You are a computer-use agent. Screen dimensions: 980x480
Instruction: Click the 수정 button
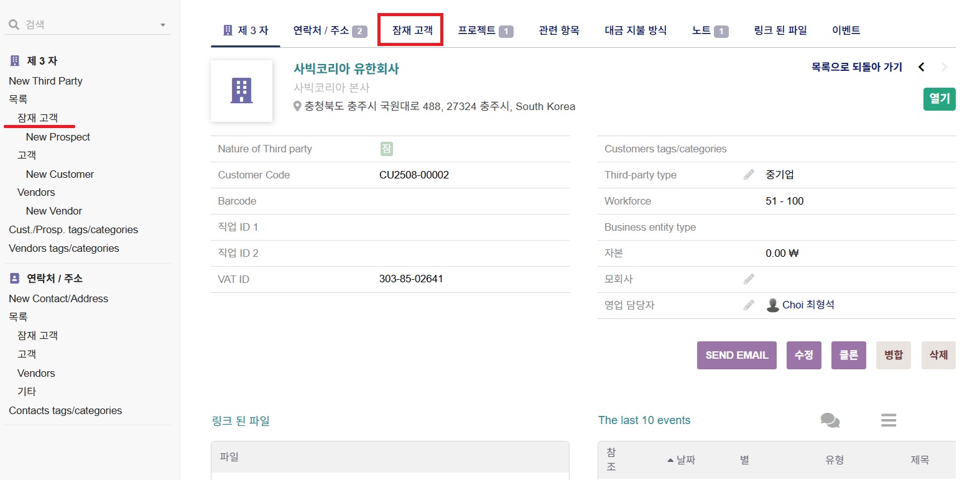803,355
